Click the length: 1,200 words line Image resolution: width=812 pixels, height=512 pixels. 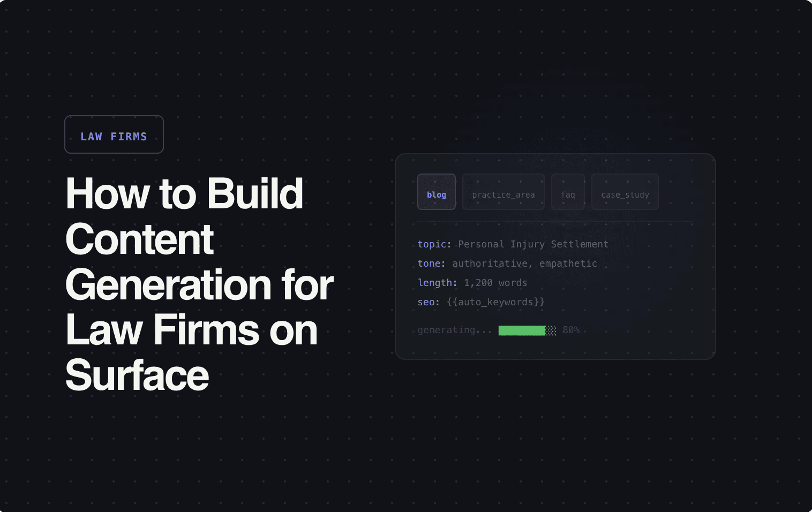coord(472,283)
